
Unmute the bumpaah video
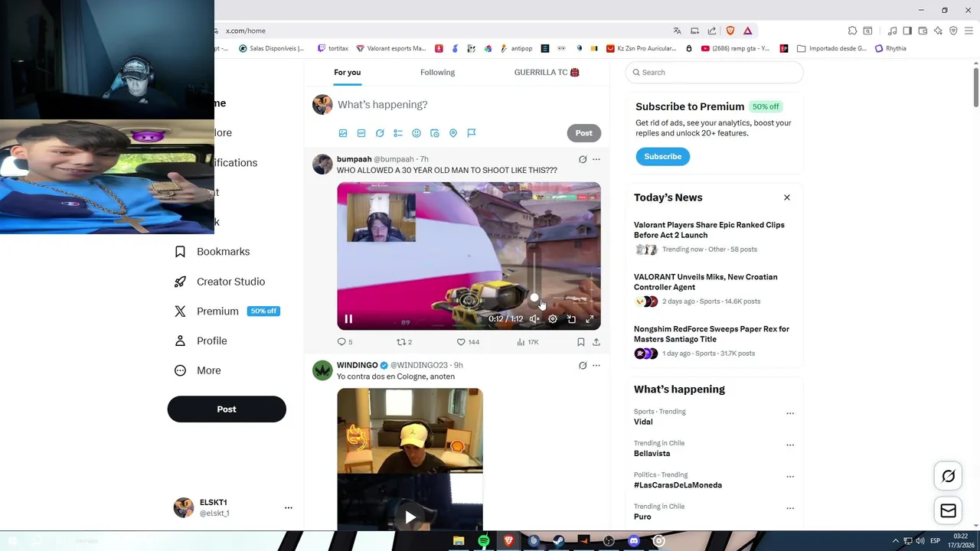[534, 319]
